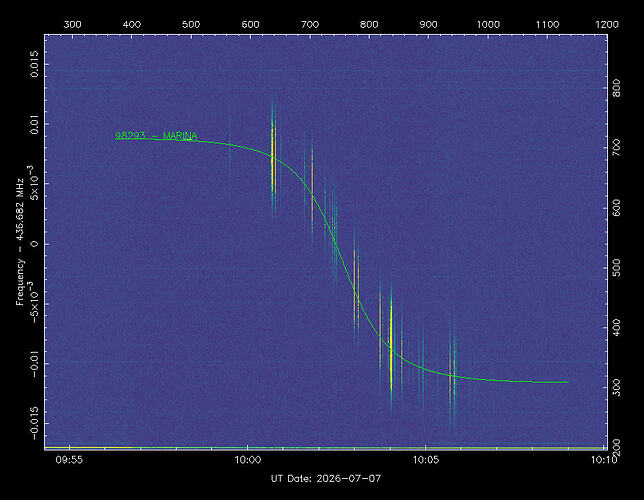
Task: Click the 0 frequency offset axis label
Action: point(34,244)
